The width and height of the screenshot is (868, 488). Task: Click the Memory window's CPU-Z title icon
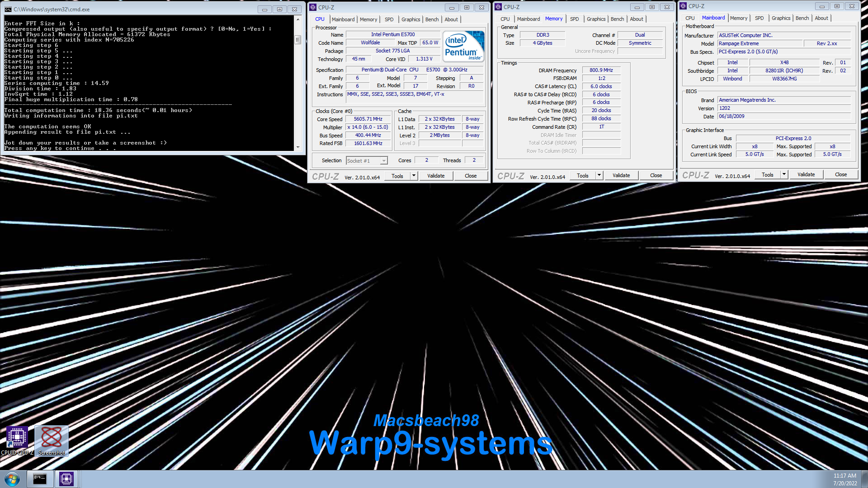pyautogui.click(x=498, y=7)
